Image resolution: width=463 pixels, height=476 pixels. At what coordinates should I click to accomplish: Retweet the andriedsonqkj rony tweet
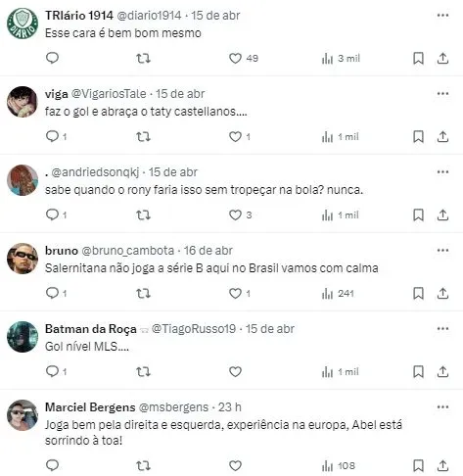[143, 215]
